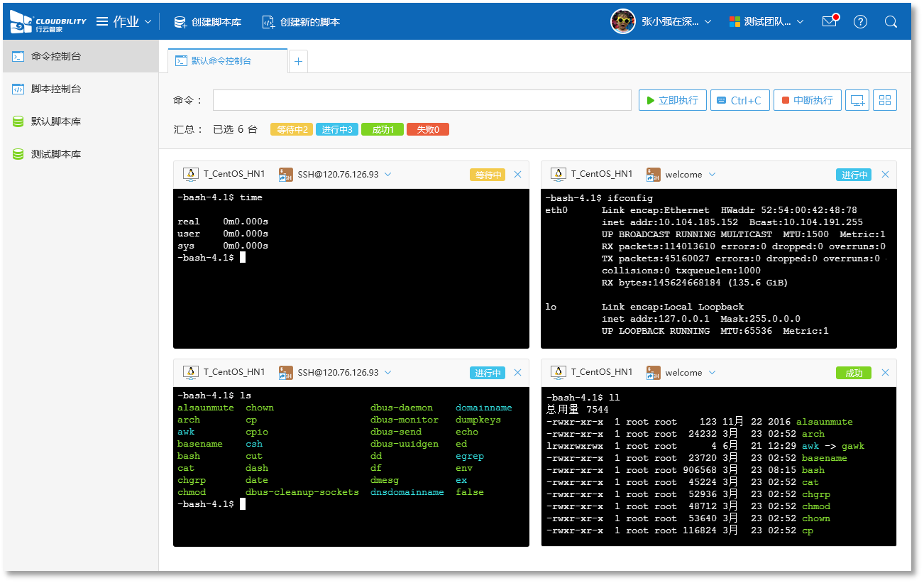The width and height of the screenshot is (924, 583).
Task: Click the user avatar picture
Action: point(622,21)
